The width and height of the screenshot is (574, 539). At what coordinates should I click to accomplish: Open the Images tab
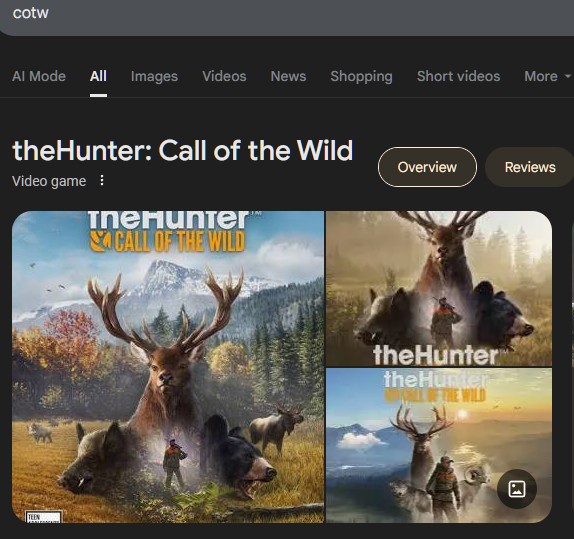pyautogui.click(x=154, y=76)
